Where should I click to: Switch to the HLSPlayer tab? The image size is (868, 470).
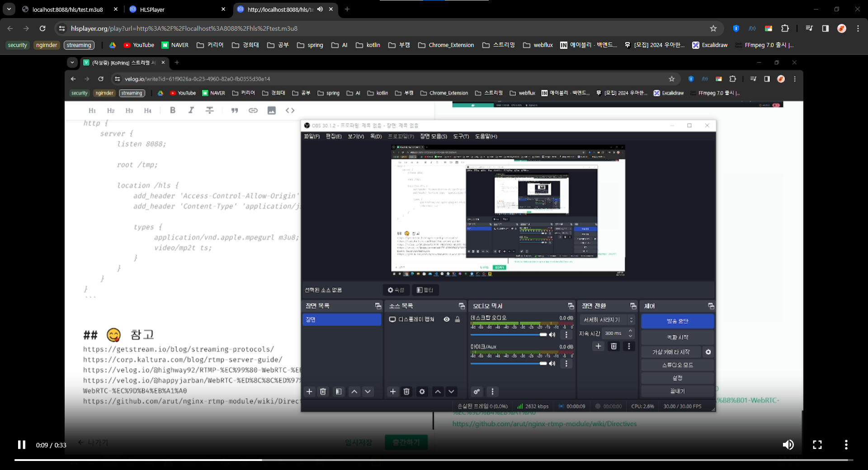pos(177,9)
